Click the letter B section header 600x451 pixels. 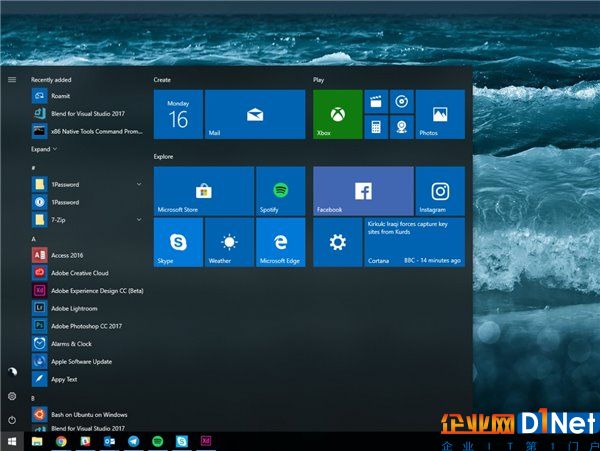pyautogui.click(x=33, y=398)
